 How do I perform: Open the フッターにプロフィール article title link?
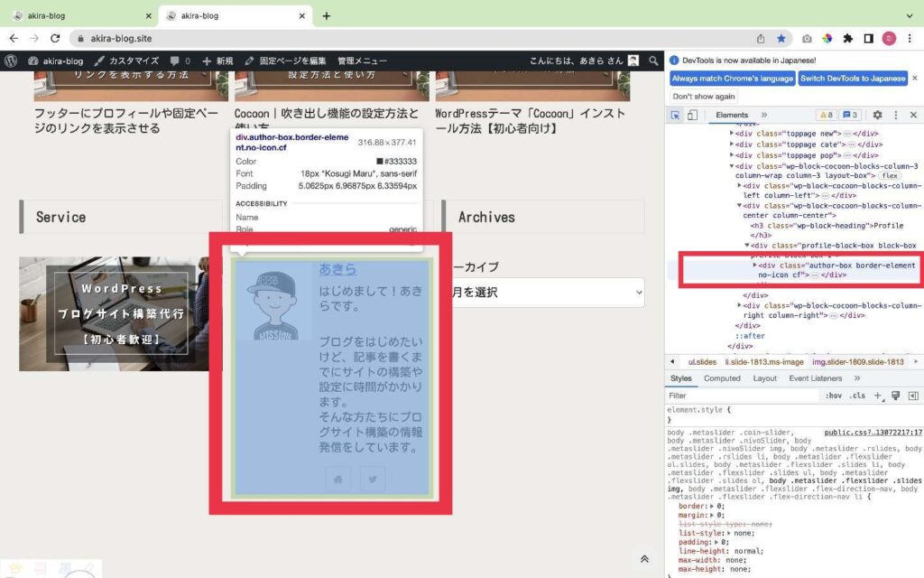pyautogui.click(x=126, y=120)
